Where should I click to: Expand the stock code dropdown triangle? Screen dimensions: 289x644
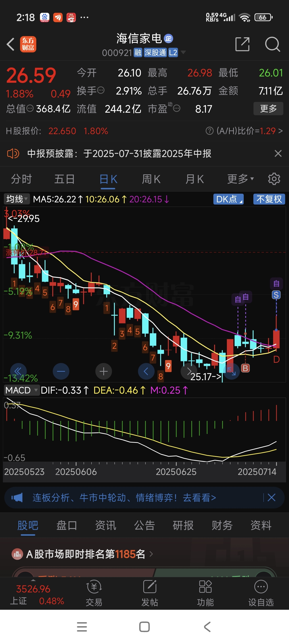tap(183, 52)
